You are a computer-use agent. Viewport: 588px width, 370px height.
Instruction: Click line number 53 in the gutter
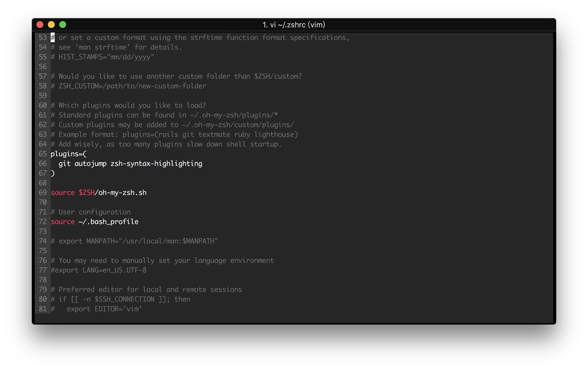click(x=43, y=38)
